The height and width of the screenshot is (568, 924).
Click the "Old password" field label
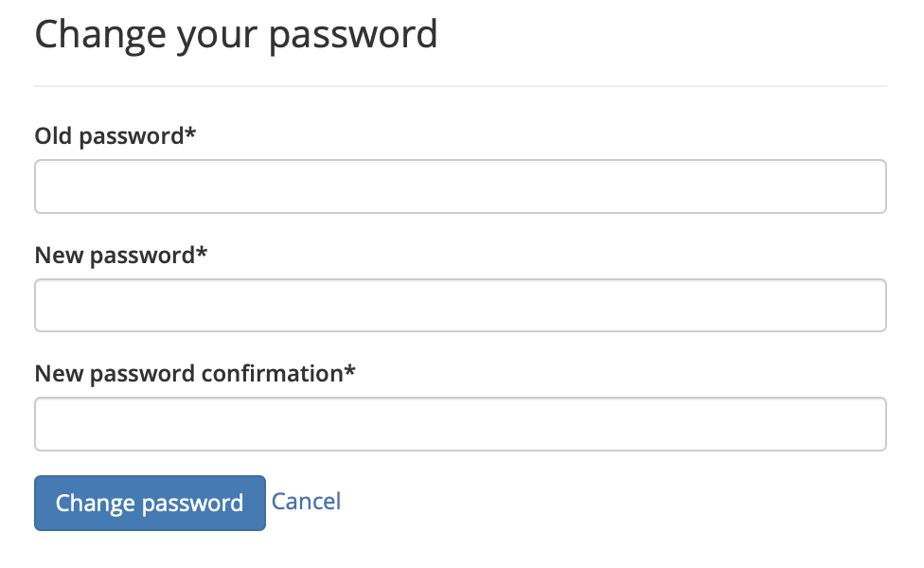coord(109,136)
